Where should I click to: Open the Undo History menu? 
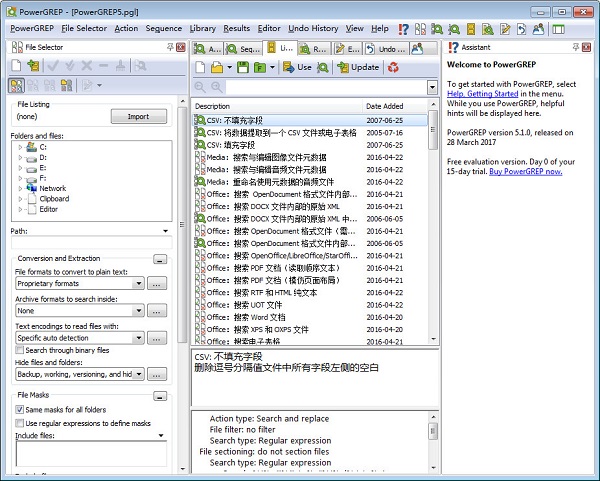click(x=313, y=29)
